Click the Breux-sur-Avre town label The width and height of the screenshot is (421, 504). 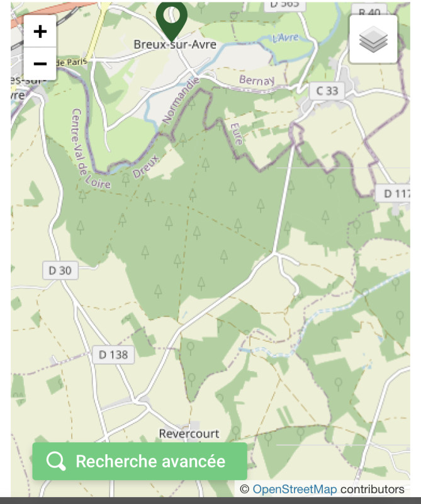(175, 45)
